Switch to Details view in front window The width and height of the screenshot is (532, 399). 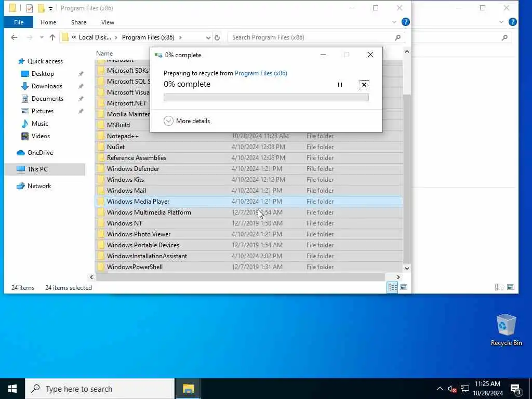click(x=393, y=287)
